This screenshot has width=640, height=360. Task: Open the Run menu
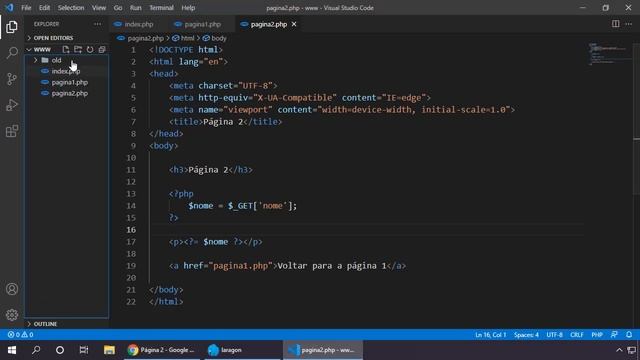(x=136, y=8)
